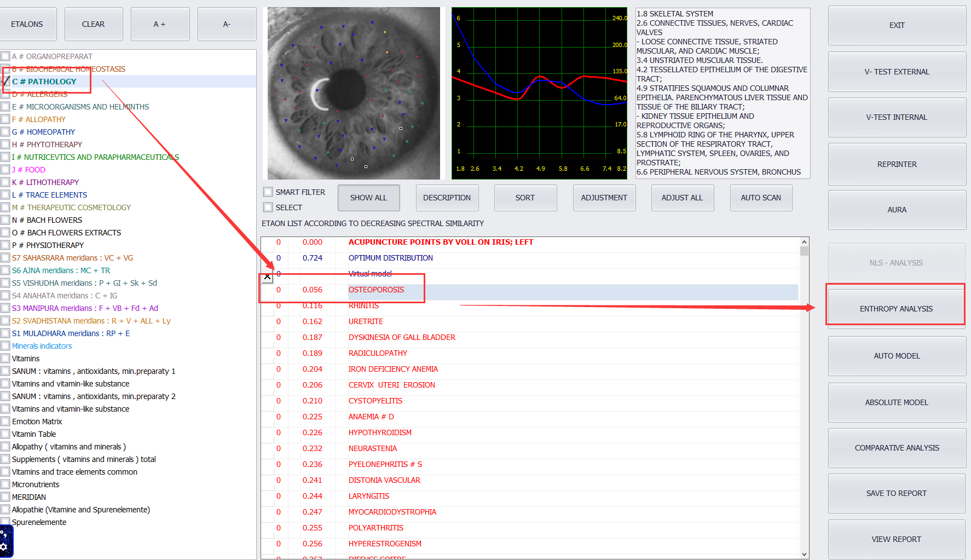Open the AURA view

coord(897,210)
